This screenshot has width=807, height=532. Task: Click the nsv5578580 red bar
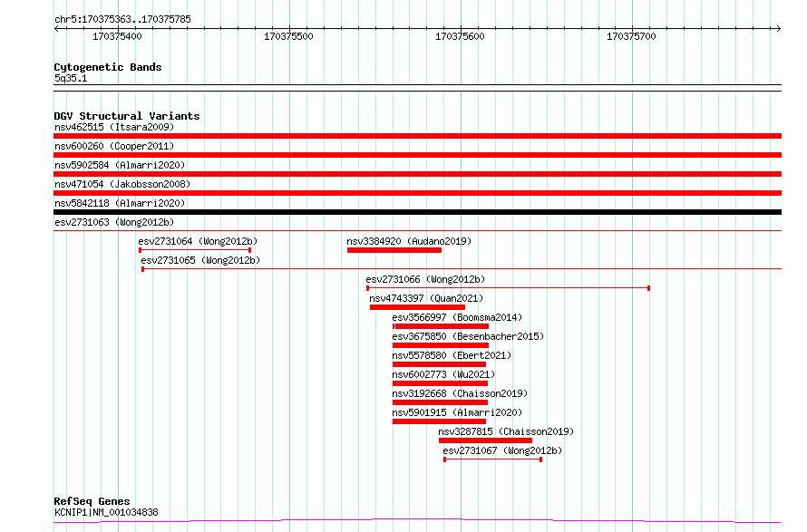pos(439,364)
